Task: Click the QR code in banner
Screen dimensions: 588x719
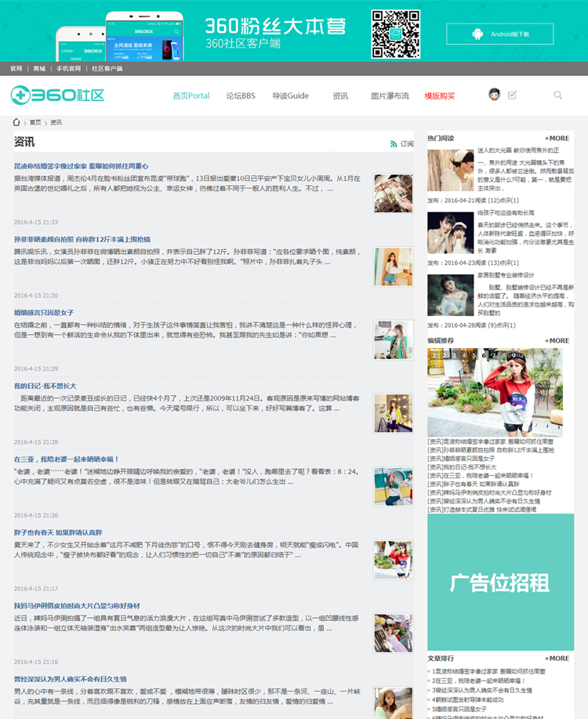Action: click(396, 34)
